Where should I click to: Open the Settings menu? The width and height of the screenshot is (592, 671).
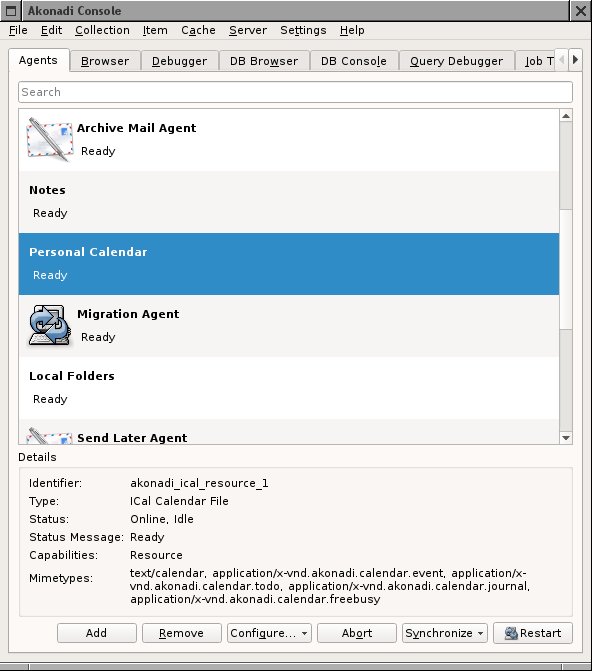tap(303, 30)
